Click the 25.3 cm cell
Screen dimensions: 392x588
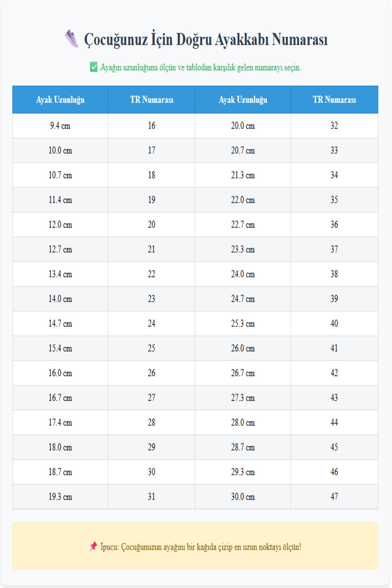[243, 323]
